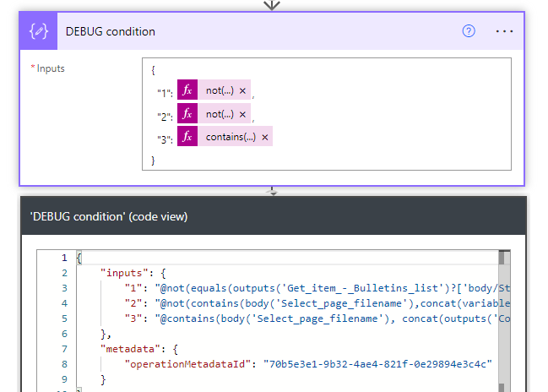Click the code view vertical scrollbar
This screenshot has height=392, width=548.
click(x=504, y=321)
